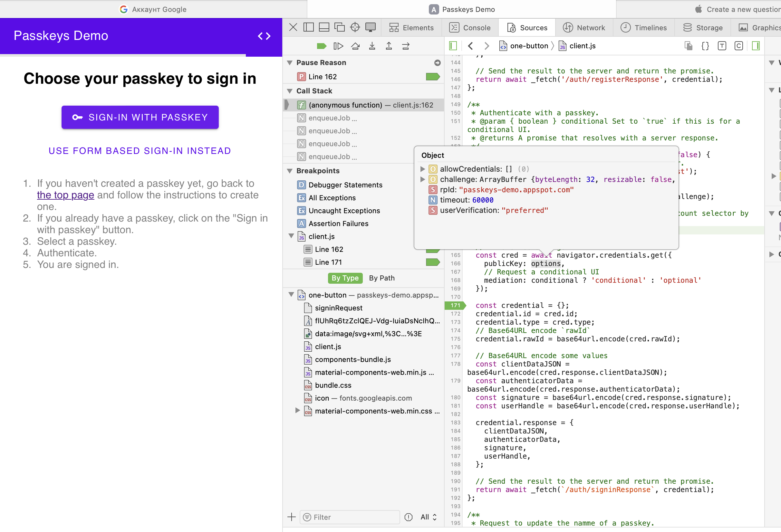The image size is (781, 532).
Task: Detach inspector into separate window
Action: coord(339,27)
